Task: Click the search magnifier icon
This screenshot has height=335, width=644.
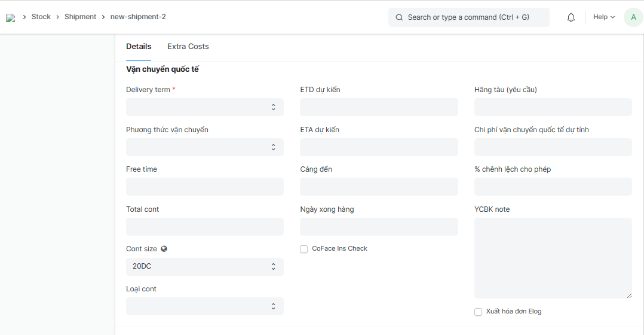Action: pyautogui.click(x=399, y=17)
